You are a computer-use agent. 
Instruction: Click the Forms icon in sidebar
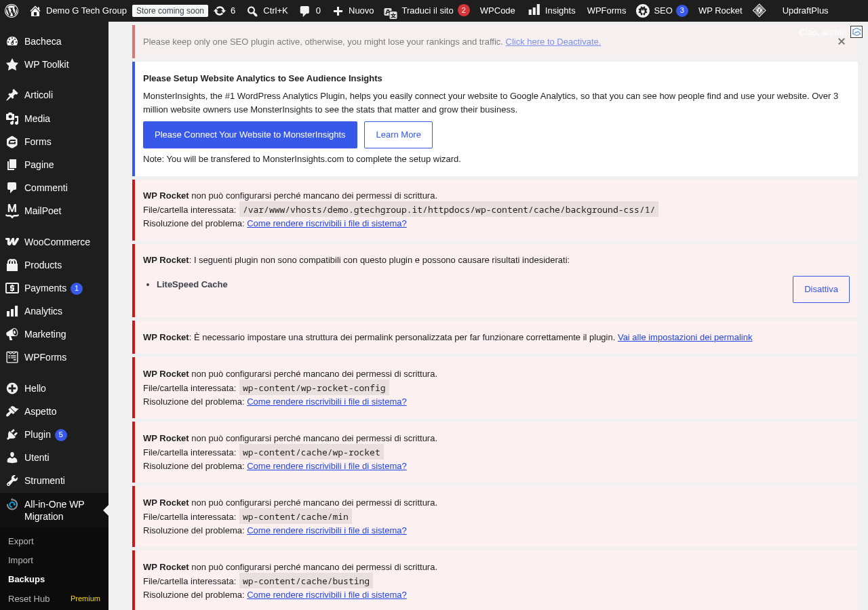[x=12, y=142]
